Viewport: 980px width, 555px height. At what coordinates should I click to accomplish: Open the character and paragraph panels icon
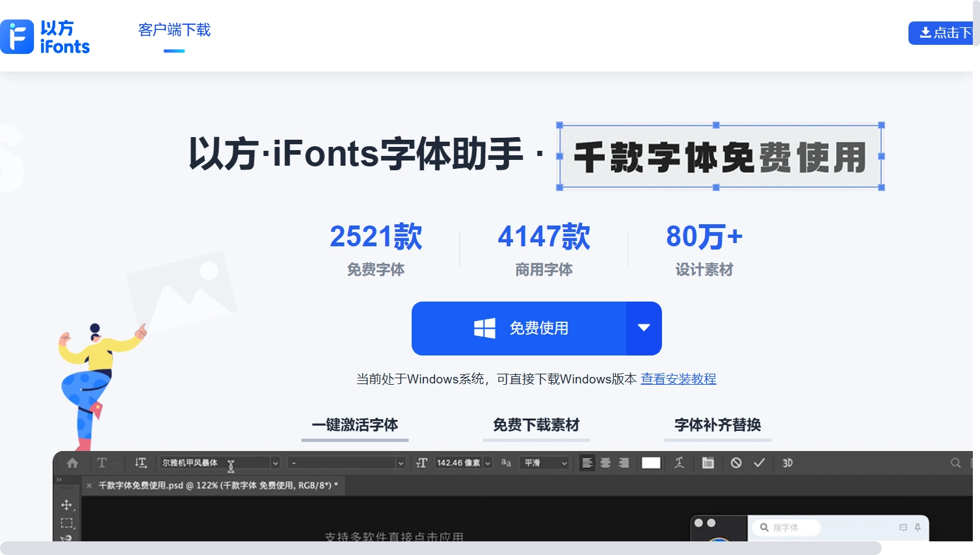(x=708, y=463)
